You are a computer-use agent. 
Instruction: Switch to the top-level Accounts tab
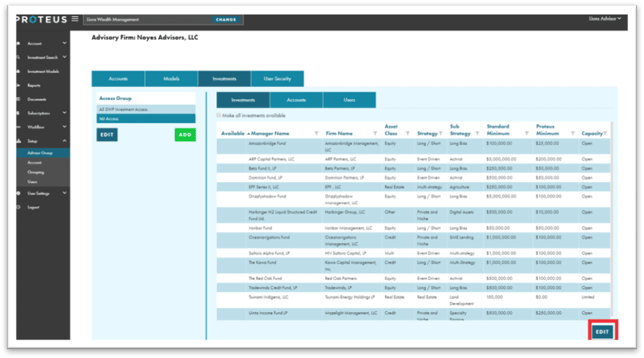click(118, 78)
